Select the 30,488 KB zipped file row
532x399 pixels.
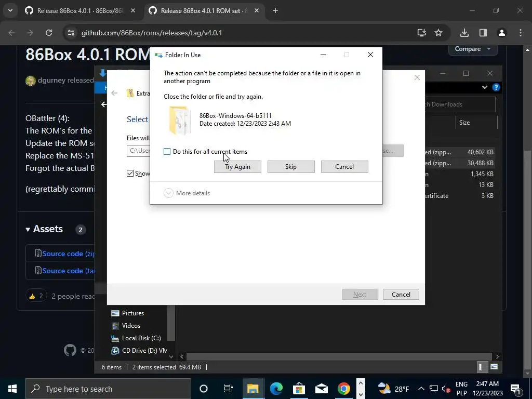pos(459,163)
